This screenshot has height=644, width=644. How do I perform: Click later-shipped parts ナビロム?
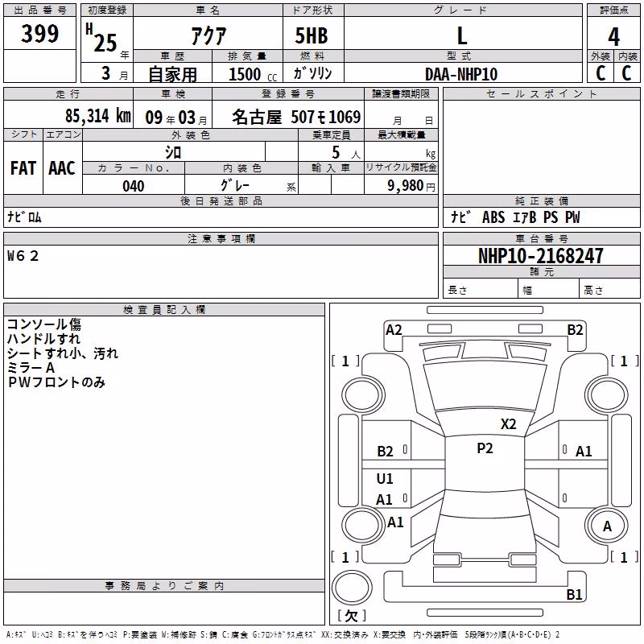(25, 217)
